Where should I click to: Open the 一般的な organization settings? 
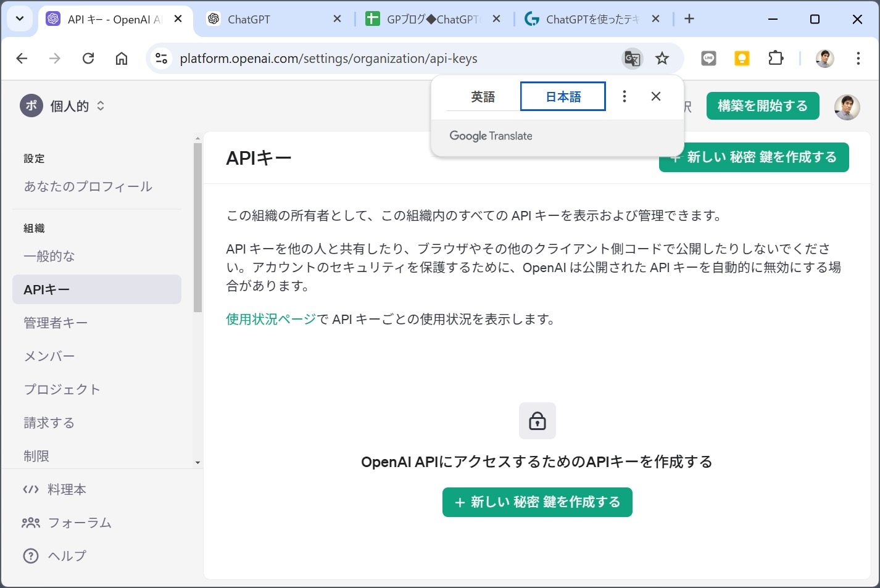point(49,256)
